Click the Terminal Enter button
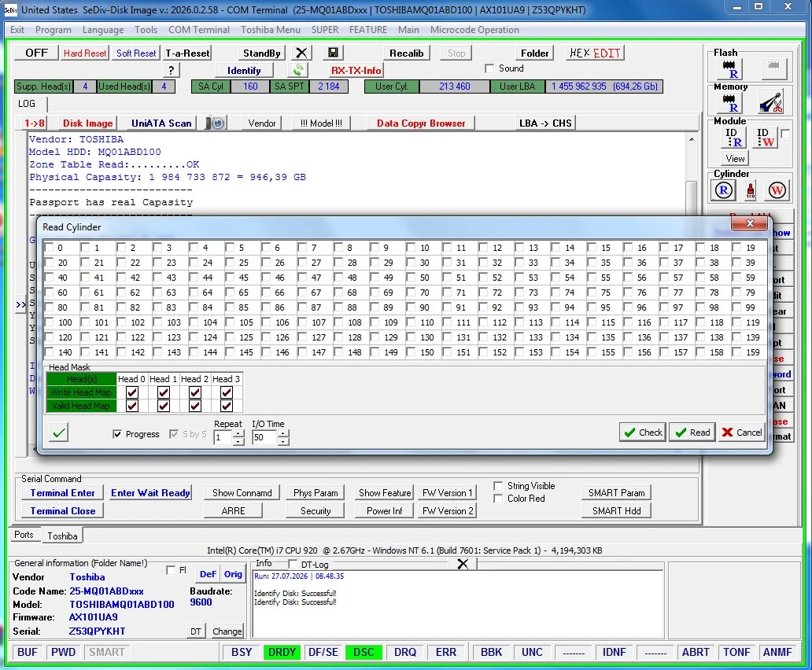The height and width of the screenshot is (670, 812). 63,493
